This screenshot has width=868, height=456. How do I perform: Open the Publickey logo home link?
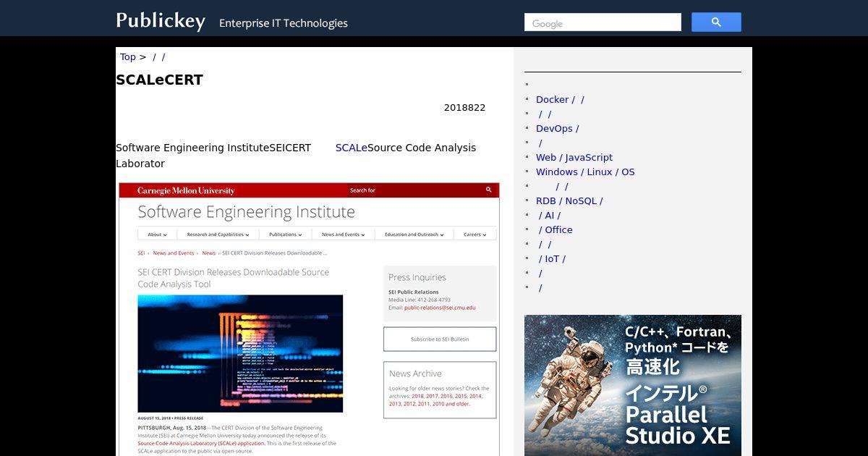161,20
